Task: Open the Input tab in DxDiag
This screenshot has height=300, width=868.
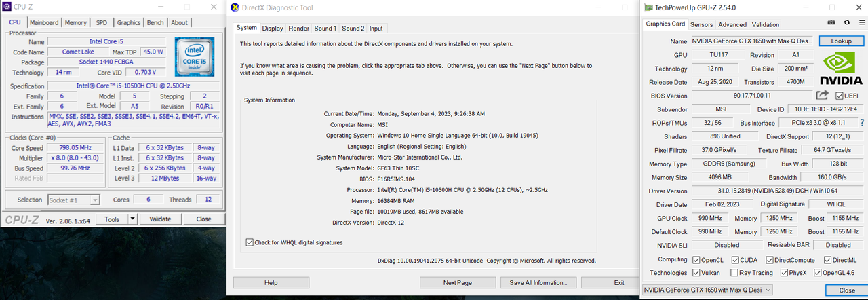Action: pos(376,29)
